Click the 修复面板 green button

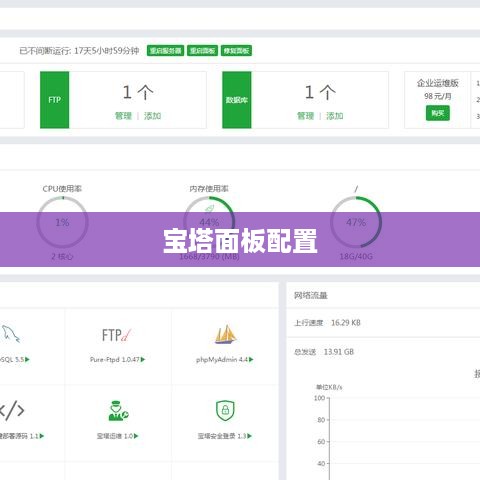click(236, 51)
